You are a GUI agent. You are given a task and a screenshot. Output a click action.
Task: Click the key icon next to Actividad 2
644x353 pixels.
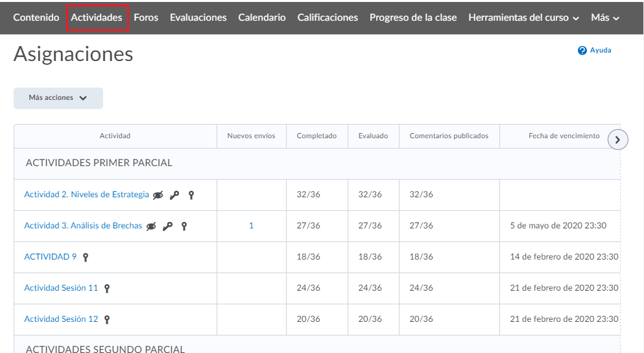tap(174, 195)
